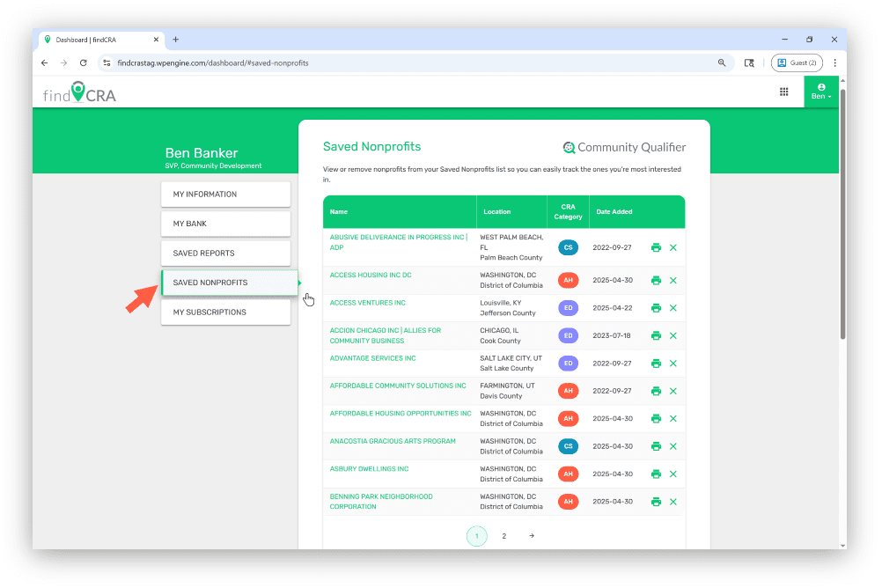Go to page 2 of results
This screenshot has width=882, height=588.
click(504, 536)
